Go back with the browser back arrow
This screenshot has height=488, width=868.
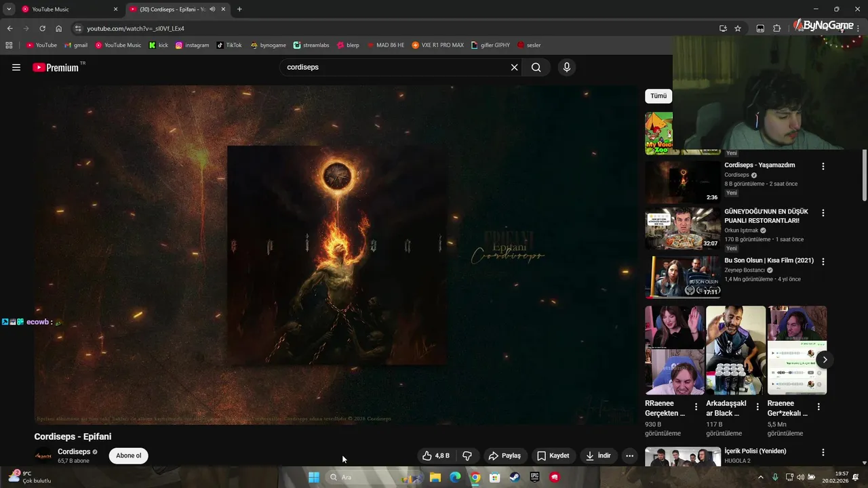[x=9, y=28]
